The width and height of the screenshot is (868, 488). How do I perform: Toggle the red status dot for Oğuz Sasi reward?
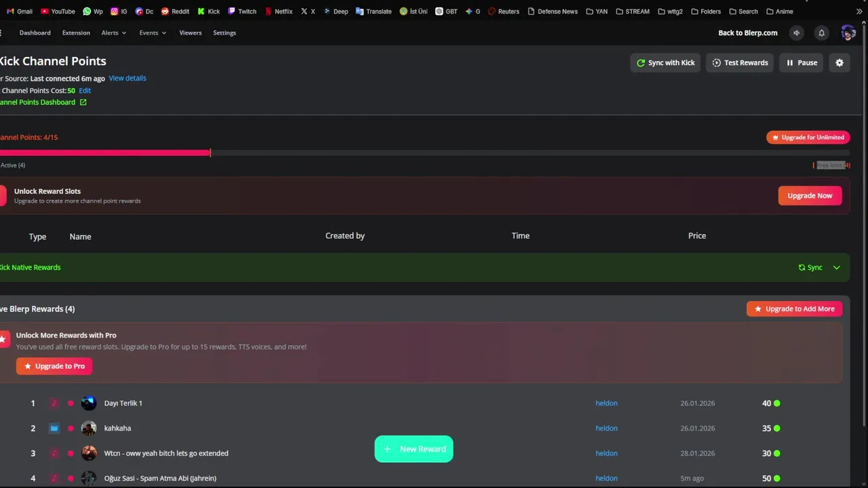(71, 479)
